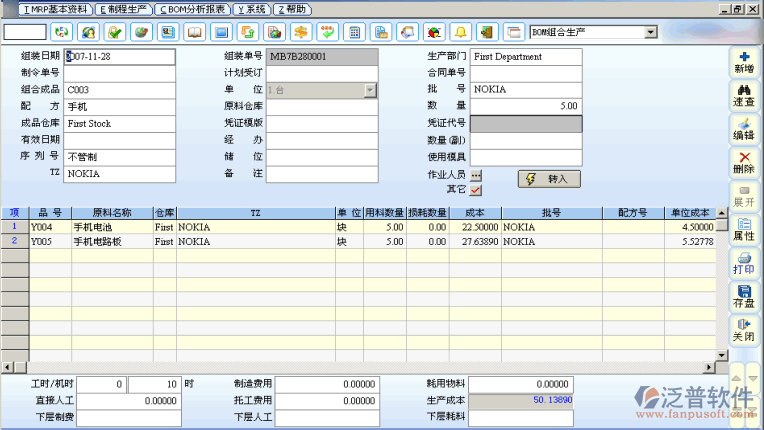This screenshot has width=764, height=430.
Task: Click the 关闭 (Close) door icon
Action: tap(743, 330)
